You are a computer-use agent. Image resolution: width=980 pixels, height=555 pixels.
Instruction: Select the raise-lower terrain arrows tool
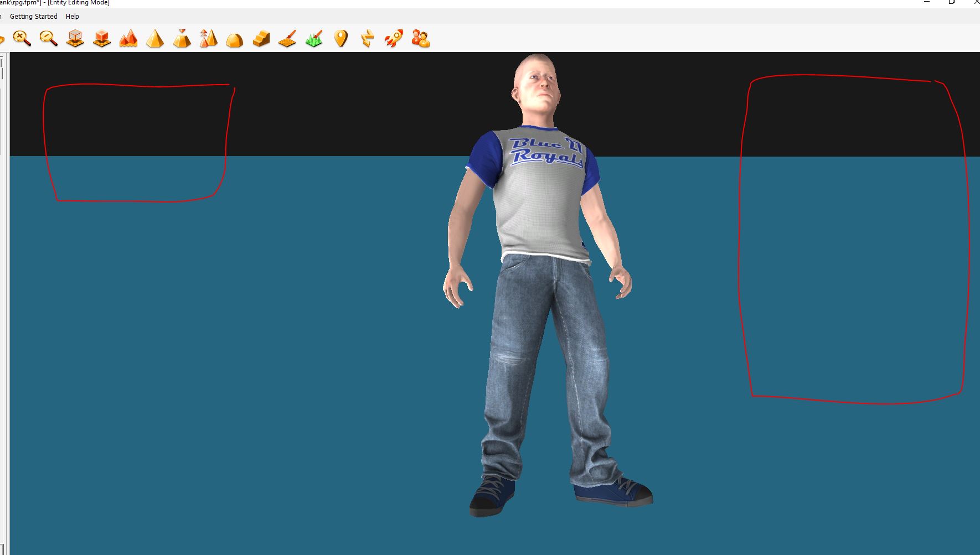(x=208, y=39)
